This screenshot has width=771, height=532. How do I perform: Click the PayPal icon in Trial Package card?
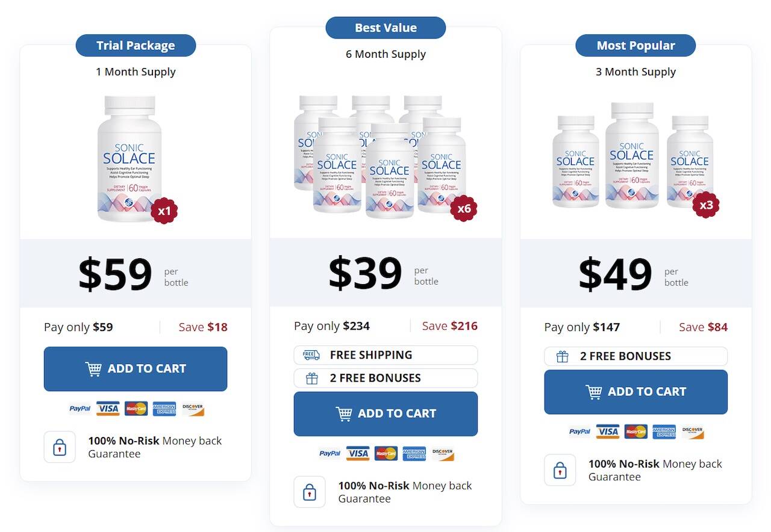[x=80, y=409]
